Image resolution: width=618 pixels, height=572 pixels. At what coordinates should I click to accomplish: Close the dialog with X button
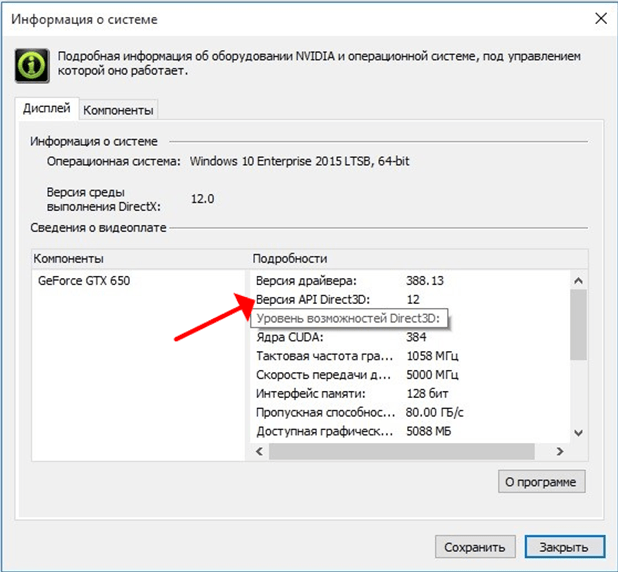601,18
